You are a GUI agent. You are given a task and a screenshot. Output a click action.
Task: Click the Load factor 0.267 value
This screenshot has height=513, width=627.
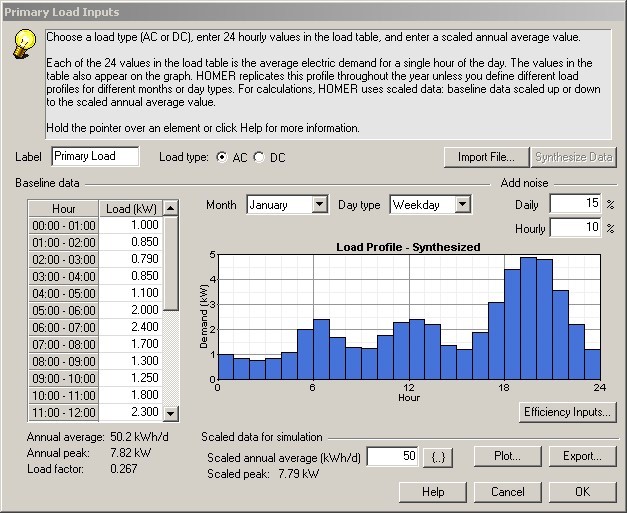tap(124, 469)
